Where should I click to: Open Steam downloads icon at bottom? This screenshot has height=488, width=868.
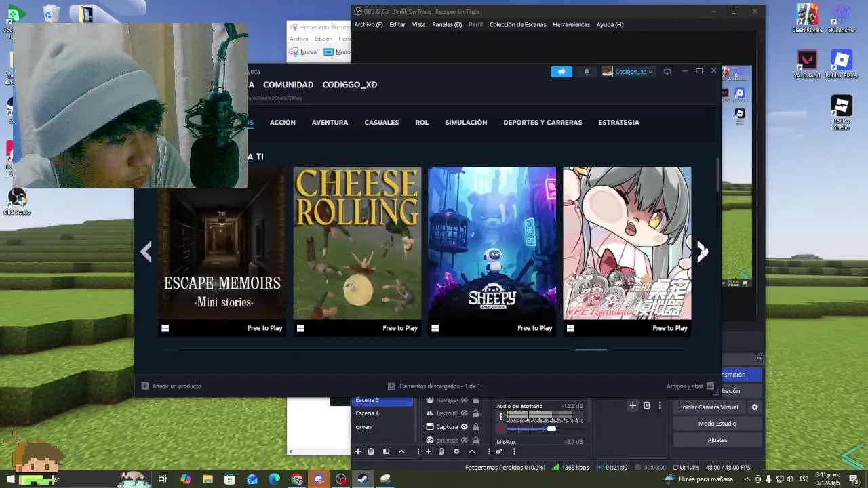point(391,386)
